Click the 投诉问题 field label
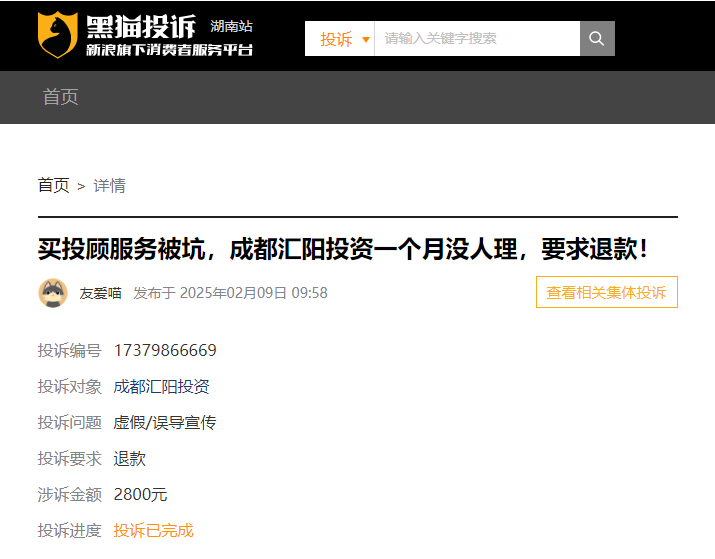Image resolution: width=715 pixels, height=559 pixels. [69, 423]
